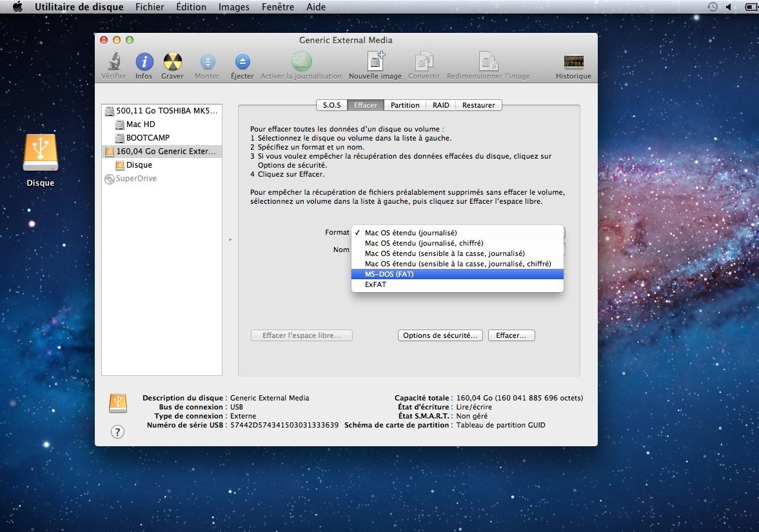This screenshot has width=759, height=532.
Task: Choose Mac OS étendu (journalisé, chiffré)
Action: pyautogui.click(x=457, y=243)
